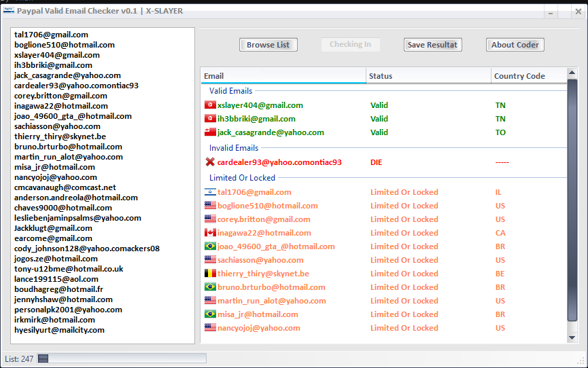This screenshot has height=368, width=588.
Task: Click Limited Or Locked status for nancyojoj@yahoo.com
Action: (x=404, y=328)
